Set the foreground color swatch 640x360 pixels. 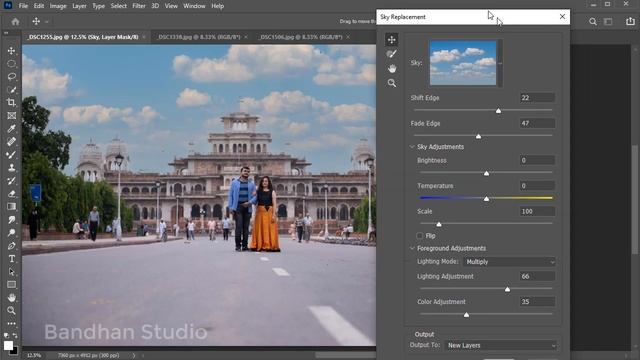pos(8,345)
